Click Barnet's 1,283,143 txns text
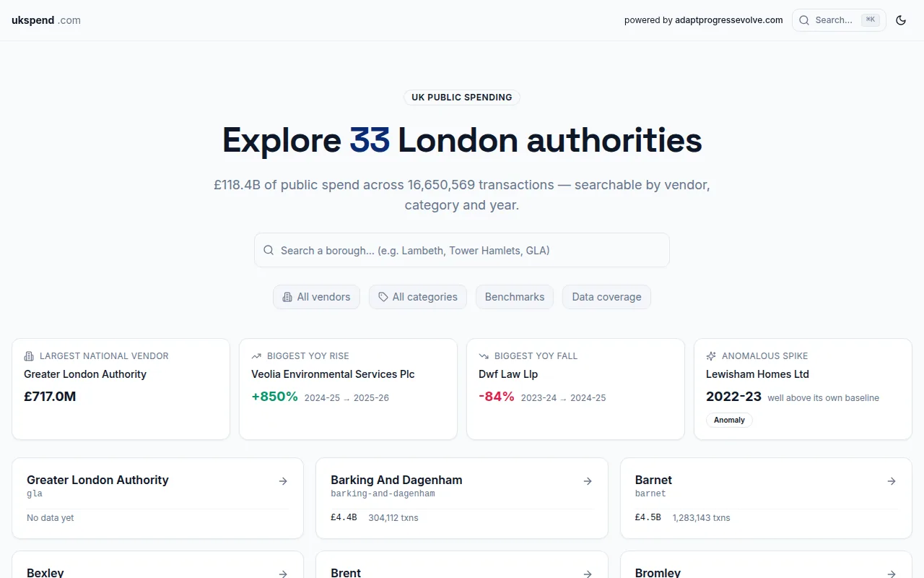924x578 pixels. [x=701, y=518]
